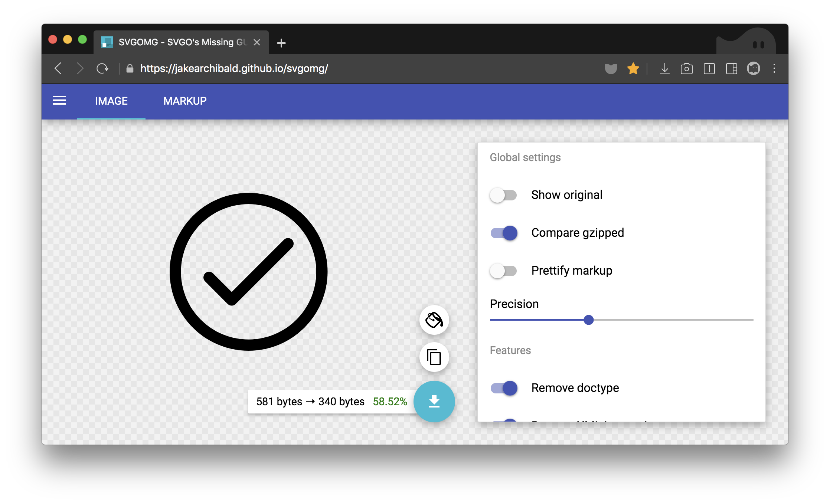Open a new browser tab
This screenshot has width=830, height=504.
[281, 43]
